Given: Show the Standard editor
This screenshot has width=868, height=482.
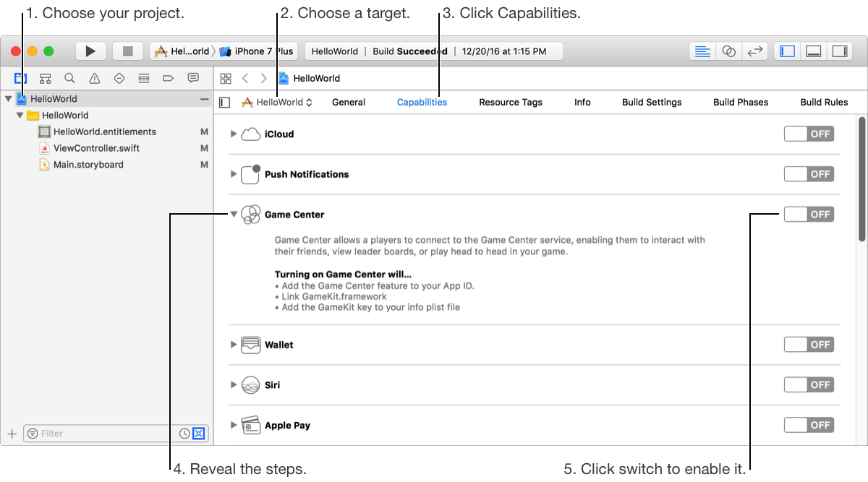Looking at the screenshot, I should coord(702,51).
